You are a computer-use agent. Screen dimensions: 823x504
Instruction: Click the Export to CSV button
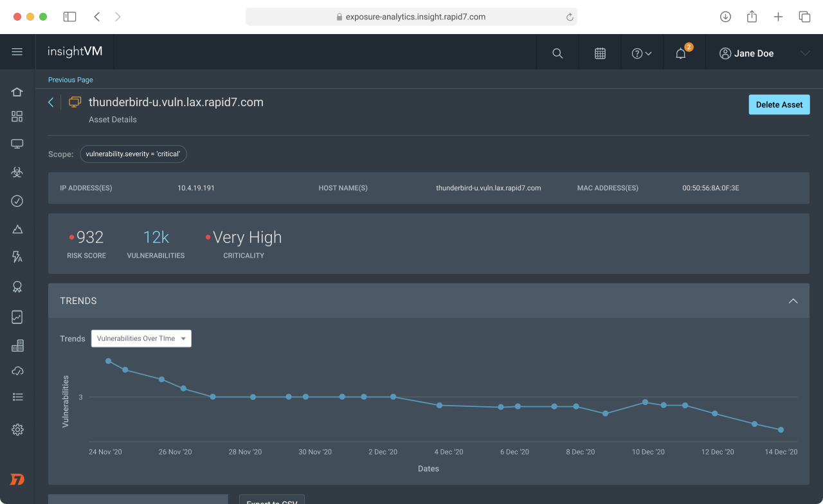(x=272, y=500)
